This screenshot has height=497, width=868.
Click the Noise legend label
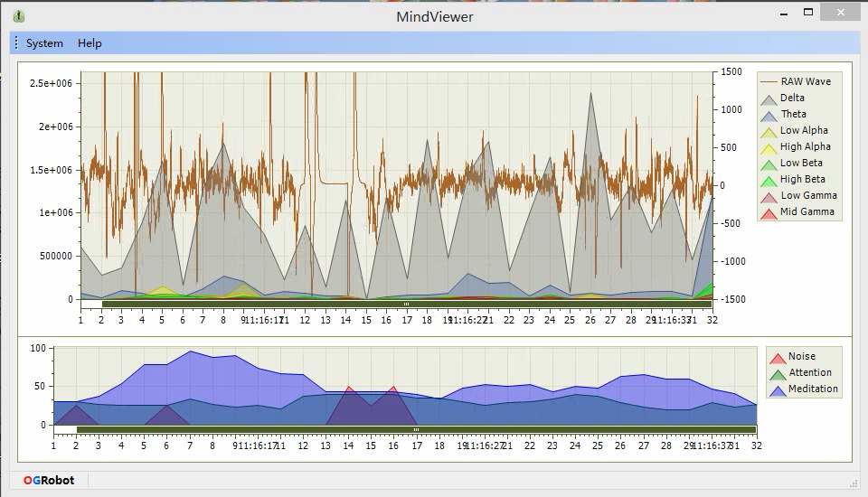(802, 356)
